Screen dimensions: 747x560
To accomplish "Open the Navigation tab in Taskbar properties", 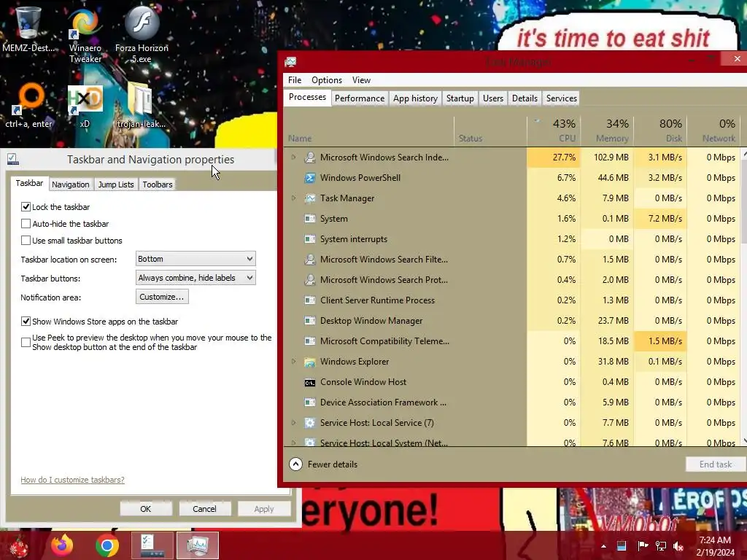I will click(x=71, y=184).
